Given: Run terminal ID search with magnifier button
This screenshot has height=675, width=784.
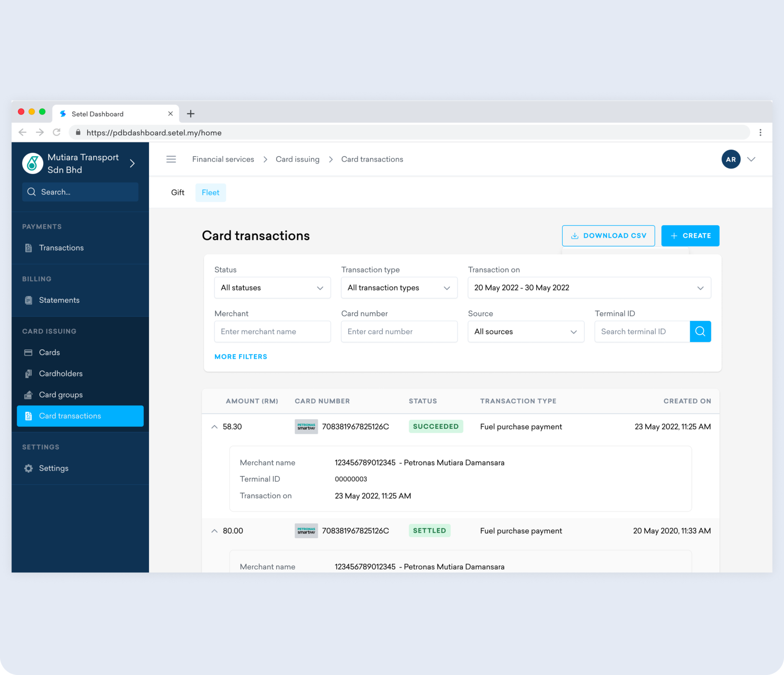Looking at the screenshot, I should 700,331.
